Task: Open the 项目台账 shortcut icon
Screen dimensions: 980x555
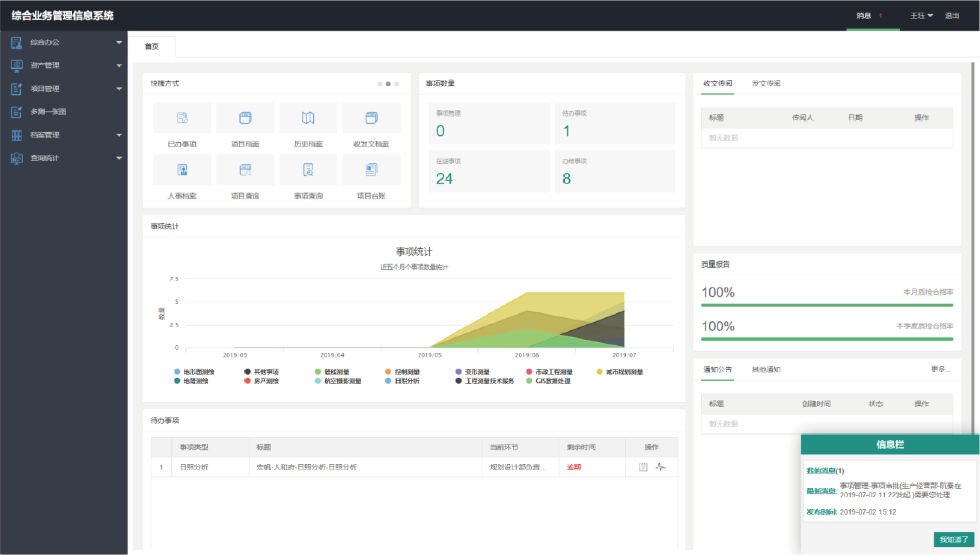Action: point(371,170)
